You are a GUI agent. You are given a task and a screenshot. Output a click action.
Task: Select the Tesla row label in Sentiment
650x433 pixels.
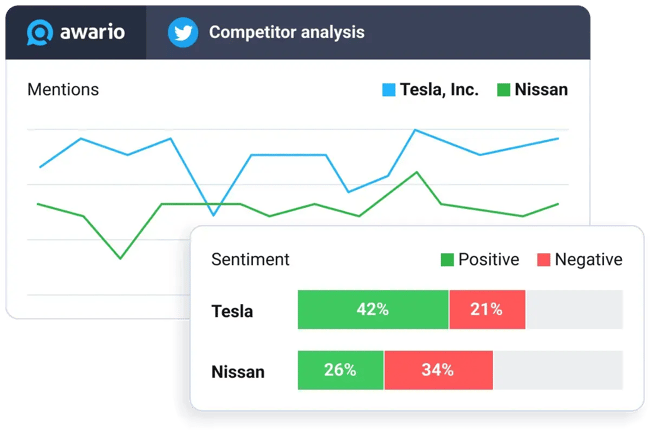(232, 311)
